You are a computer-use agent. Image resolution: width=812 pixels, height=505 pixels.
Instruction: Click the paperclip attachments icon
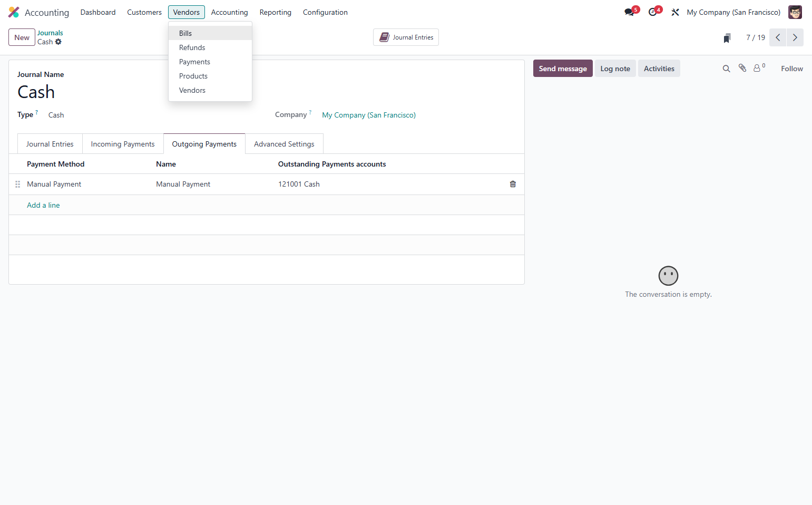point(742,68)
